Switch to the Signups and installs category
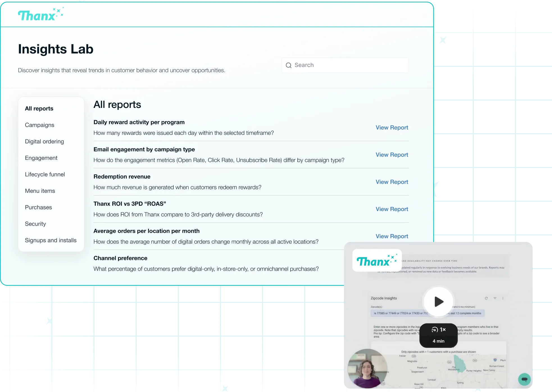This screenshot has width=552, height=392. click(x=51, y=240)
